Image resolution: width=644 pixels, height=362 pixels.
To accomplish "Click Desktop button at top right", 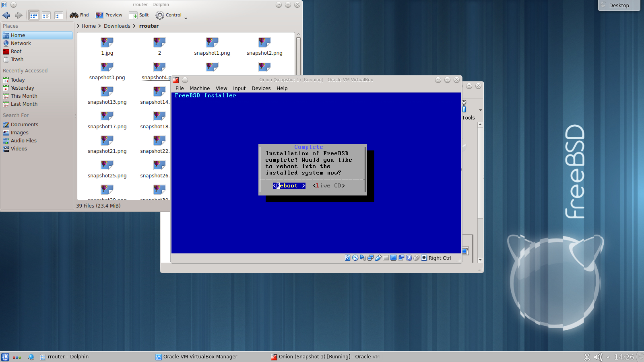I will [619, 5].
